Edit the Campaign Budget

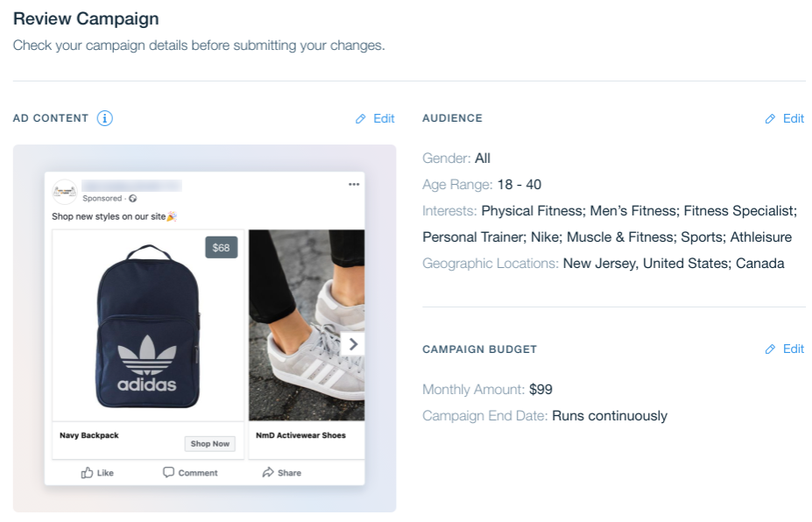click(x=794, y=349)
